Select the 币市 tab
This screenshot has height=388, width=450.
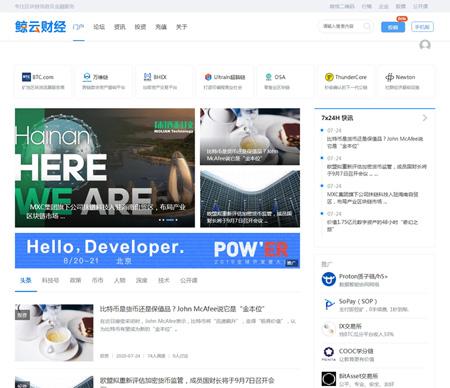[x=97, y=280]
